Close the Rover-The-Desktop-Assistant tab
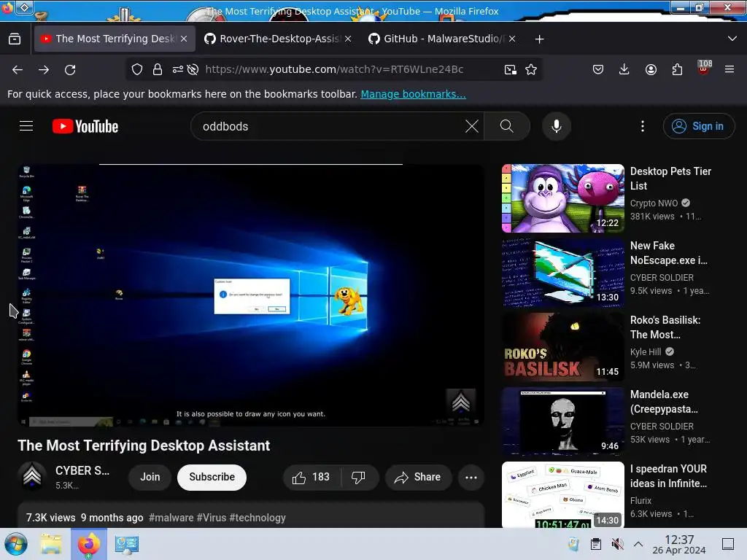 (348, 39)
